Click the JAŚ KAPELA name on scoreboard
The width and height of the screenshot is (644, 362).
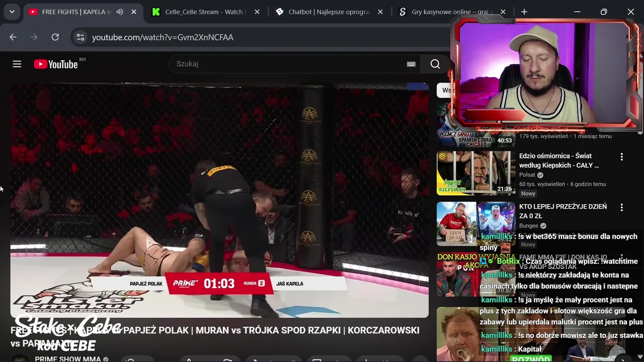point(290,284)
